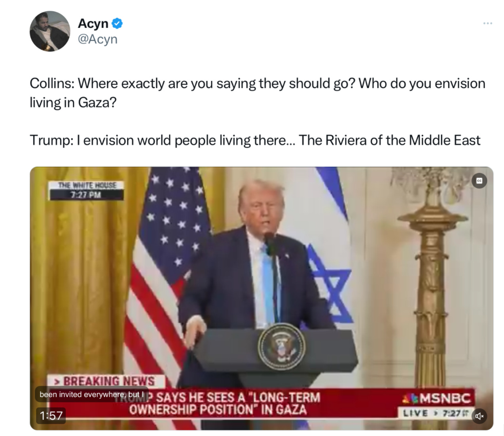The image size is (504, 436).
Task: Open the three-dot more options menu
Action: pos(487,23)
